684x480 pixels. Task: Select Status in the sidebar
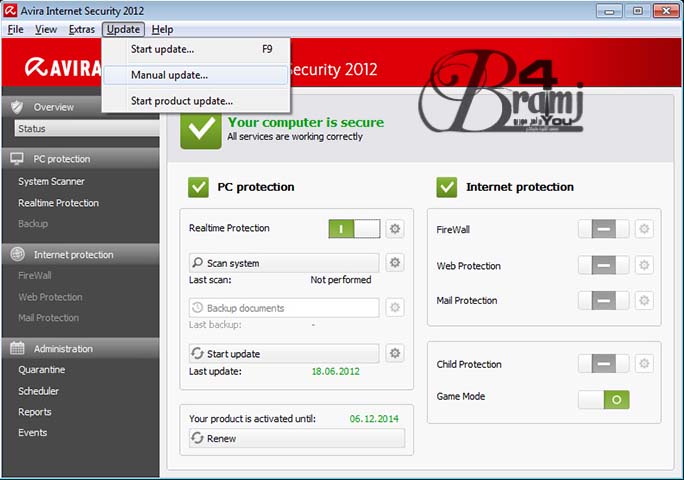[x=86, y=128]
